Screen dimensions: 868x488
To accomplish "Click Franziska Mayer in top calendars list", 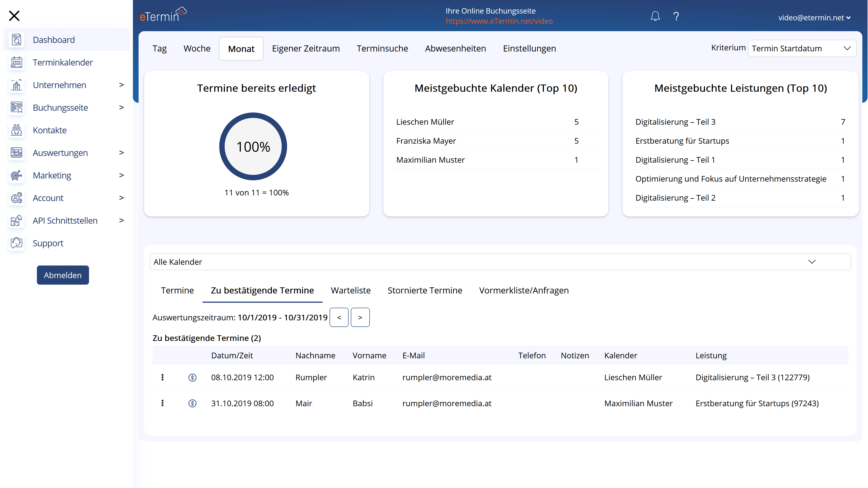I will 426,141.
